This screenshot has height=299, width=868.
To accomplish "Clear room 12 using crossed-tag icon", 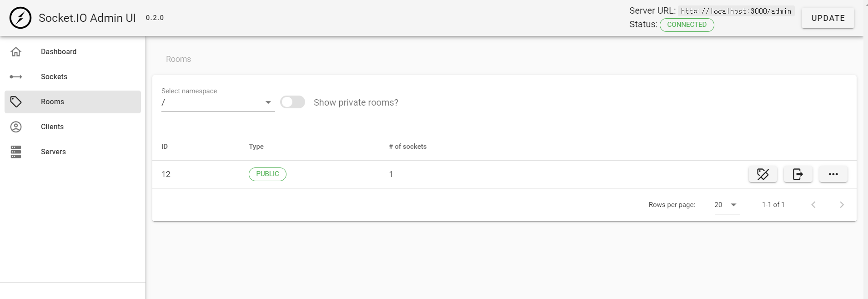I will 763,174.
